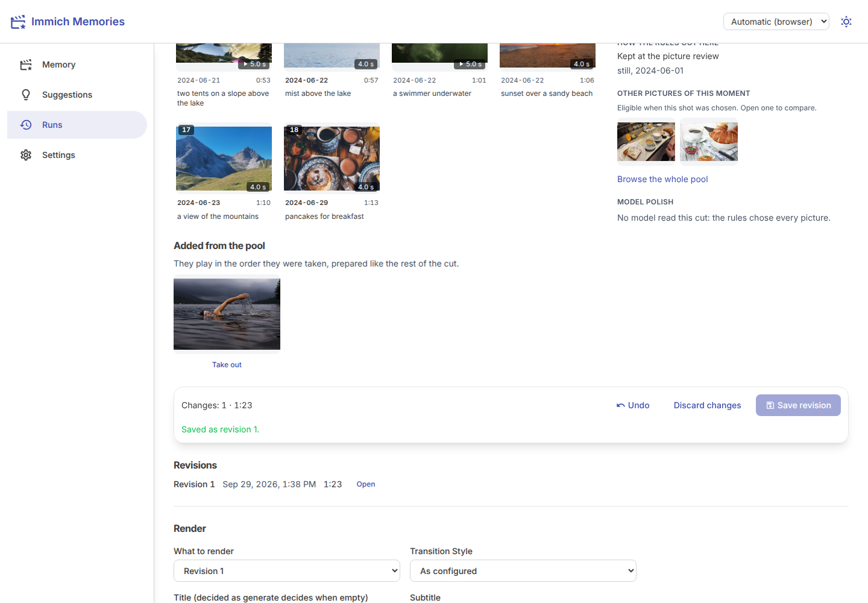The width and height of the screenshot is (868, 603).
Task: Click the Memory sidebar icon
Action: pos(26,65)
